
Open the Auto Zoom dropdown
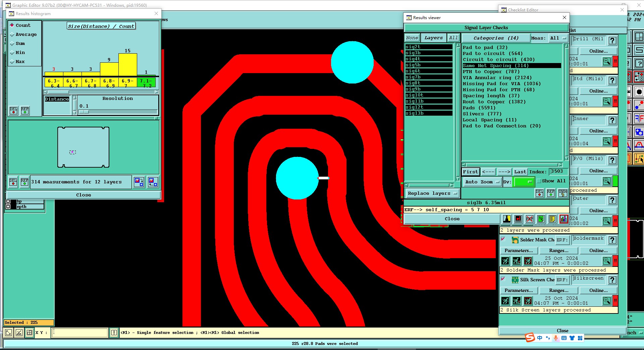pyautogui.click(x=482, y=182)
